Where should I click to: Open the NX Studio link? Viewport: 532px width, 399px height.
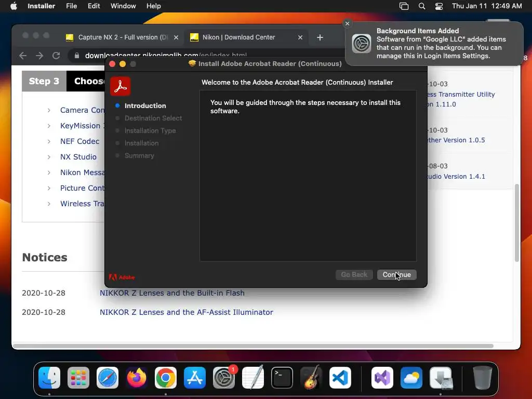(78, 157)
